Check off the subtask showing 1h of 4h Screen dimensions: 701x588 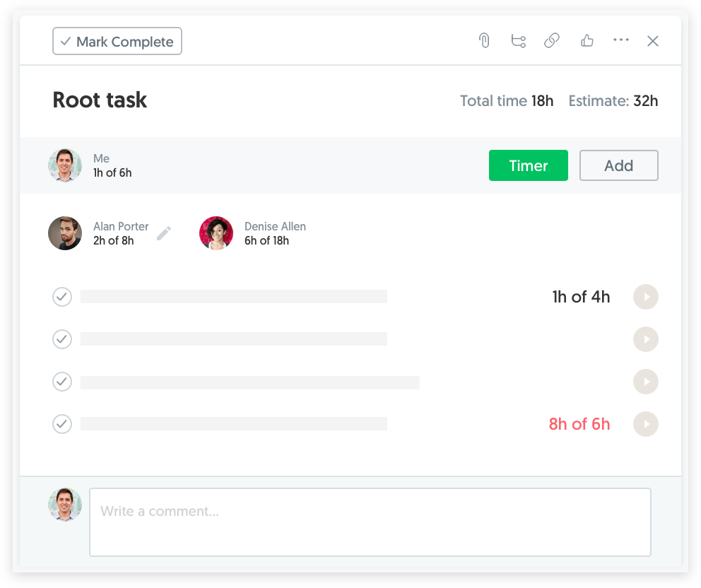[x=62, y=297]
